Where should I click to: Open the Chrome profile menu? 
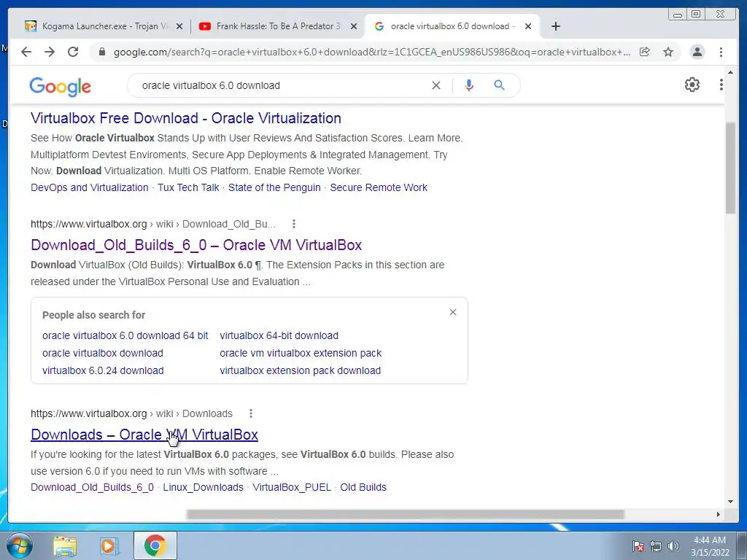click(x=697, y=52)
